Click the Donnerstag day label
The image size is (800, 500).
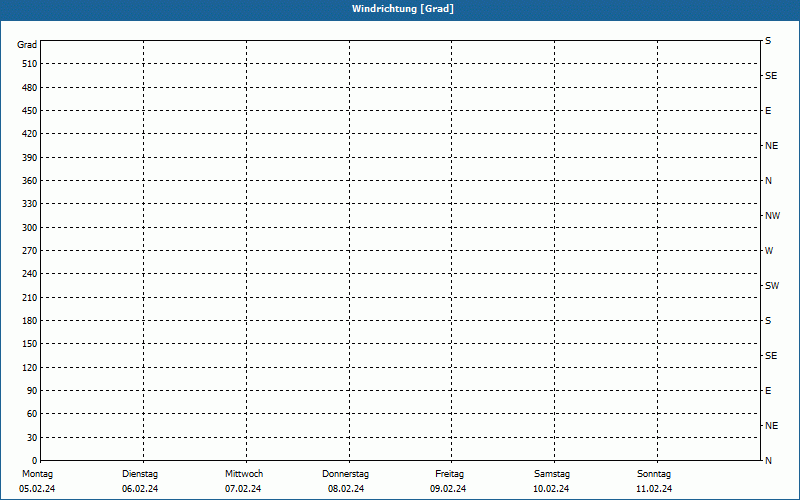346,474
